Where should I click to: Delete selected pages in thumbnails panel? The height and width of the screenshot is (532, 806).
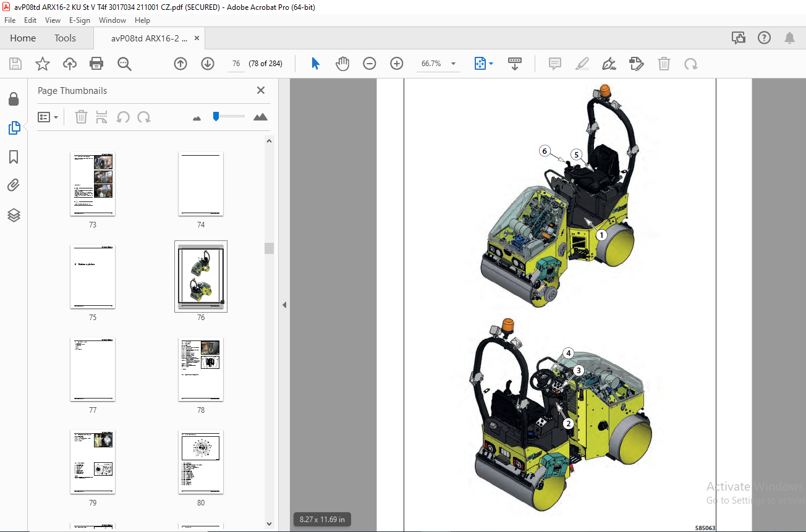(81, 117)
